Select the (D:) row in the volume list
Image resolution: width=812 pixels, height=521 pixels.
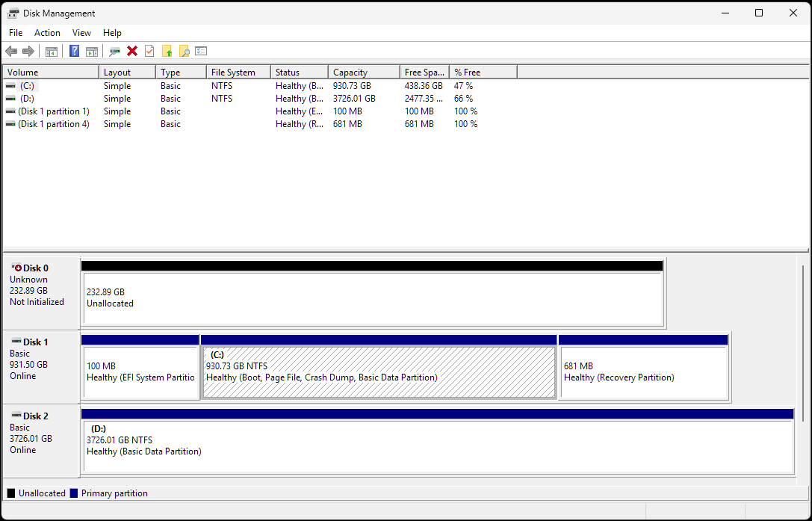[260, 99]
